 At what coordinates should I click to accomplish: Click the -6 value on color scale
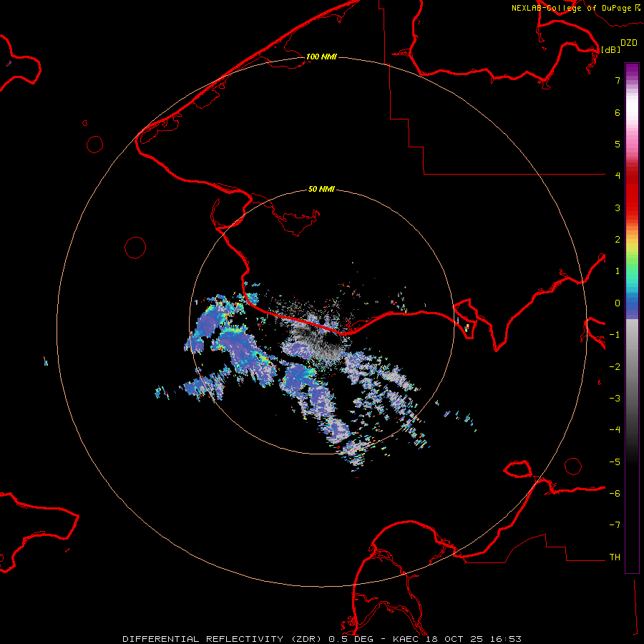(615, 494)
